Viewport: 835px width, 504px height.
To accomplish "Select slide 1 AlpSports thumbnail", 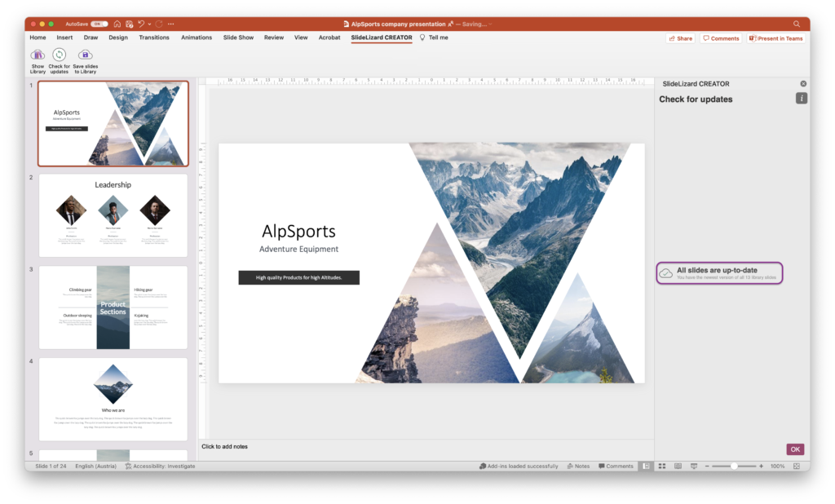I will click(x=113, y=124).
